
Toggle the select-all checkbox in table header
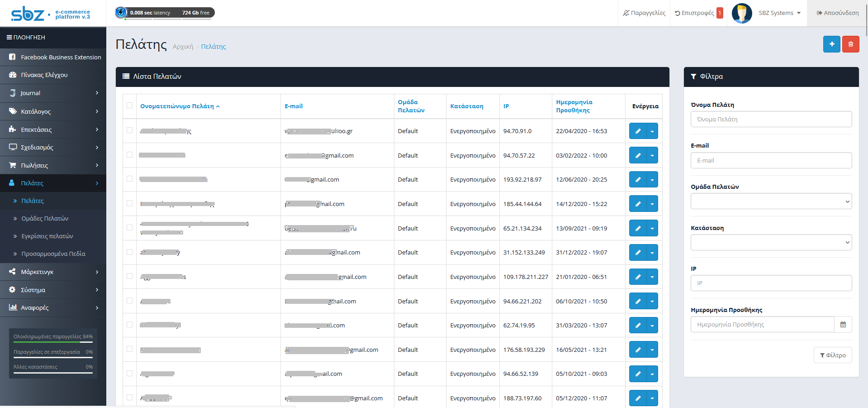[130, 106]
